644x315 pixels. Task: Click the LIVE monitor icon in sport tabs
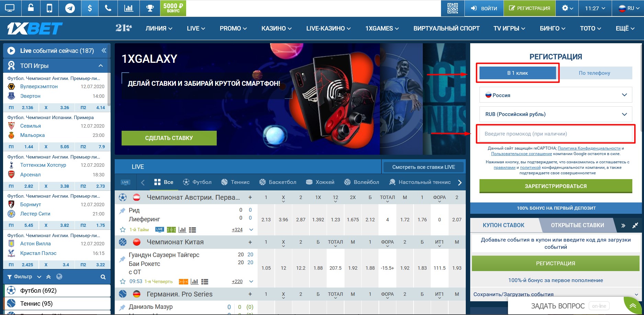coord(125,182)
